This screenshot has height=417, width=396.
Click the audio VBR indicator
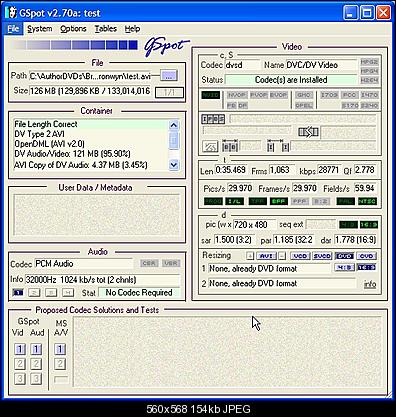(171, 263)
